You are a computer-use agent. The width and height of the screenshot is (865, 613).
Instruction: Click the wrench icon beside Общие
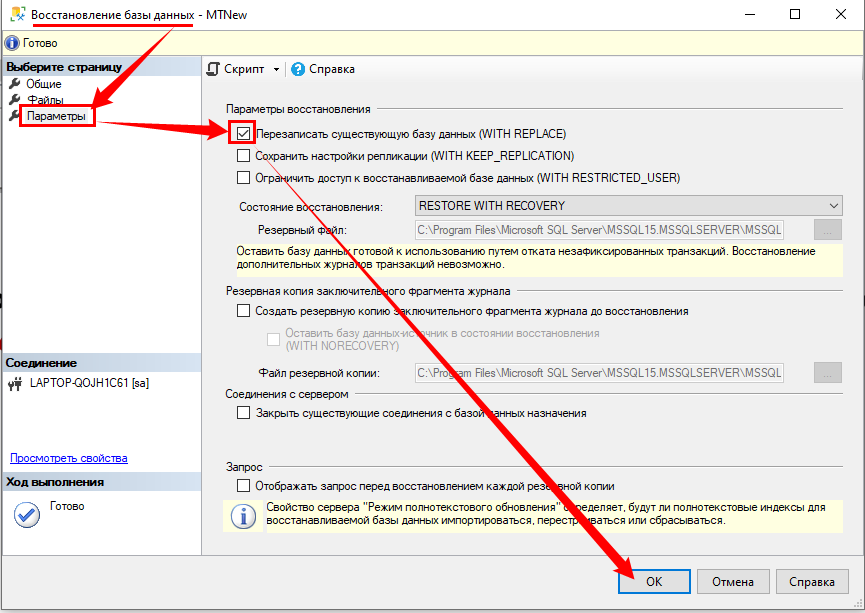click(14, 84)
